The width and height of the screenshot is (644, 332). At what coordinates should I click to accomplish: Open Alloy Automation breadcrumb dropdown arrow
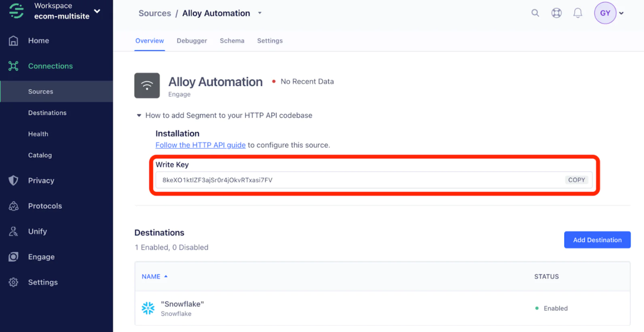[260, 13]
